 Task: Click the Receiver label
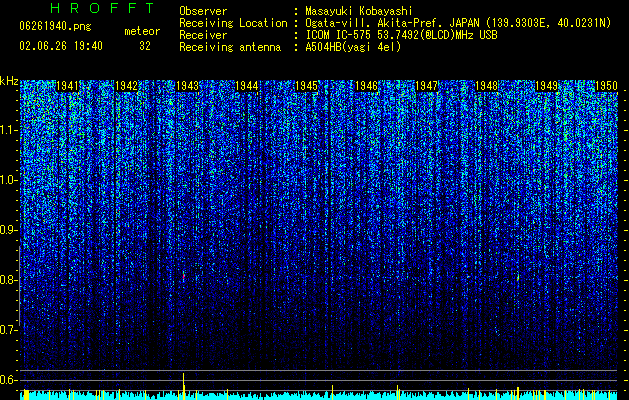pos(203,35)
